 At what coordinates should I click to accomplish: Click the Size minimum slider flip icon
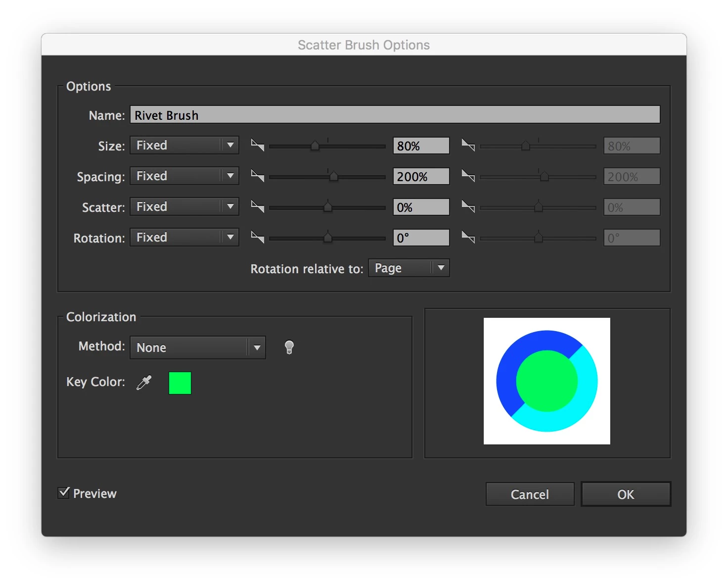tap(258, 145)
